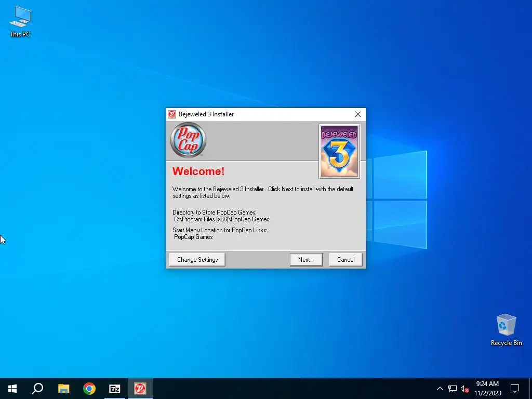Click the installer title bar icon
This screenshot has width=532, height=399.
point(172,114)
